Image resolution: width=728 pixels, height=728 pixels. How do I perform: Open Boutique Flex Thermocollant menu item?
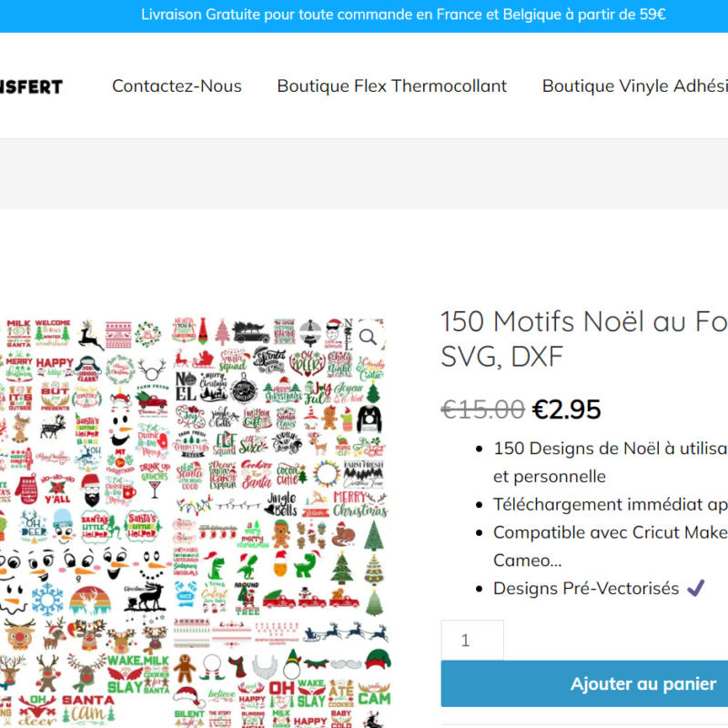click(x=392, y=86)
